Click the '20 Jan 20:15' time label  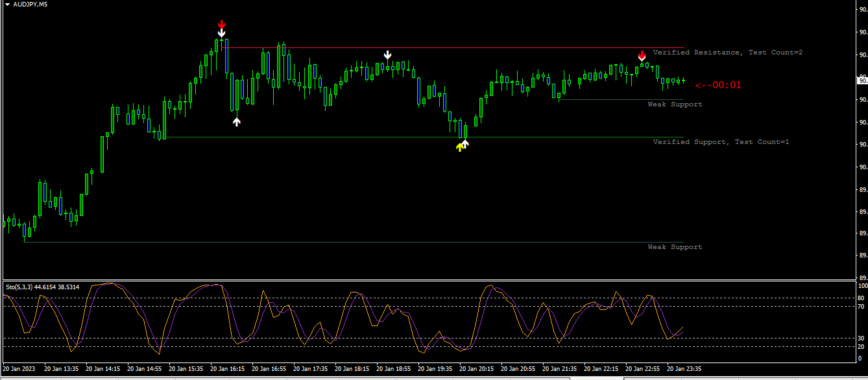pos(477,368)
